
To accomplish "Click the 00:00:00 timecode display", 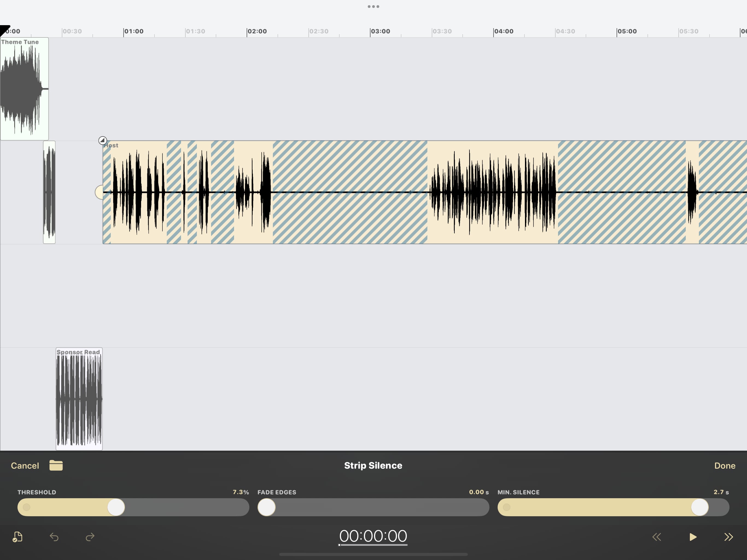I will [x=373, y=536].
